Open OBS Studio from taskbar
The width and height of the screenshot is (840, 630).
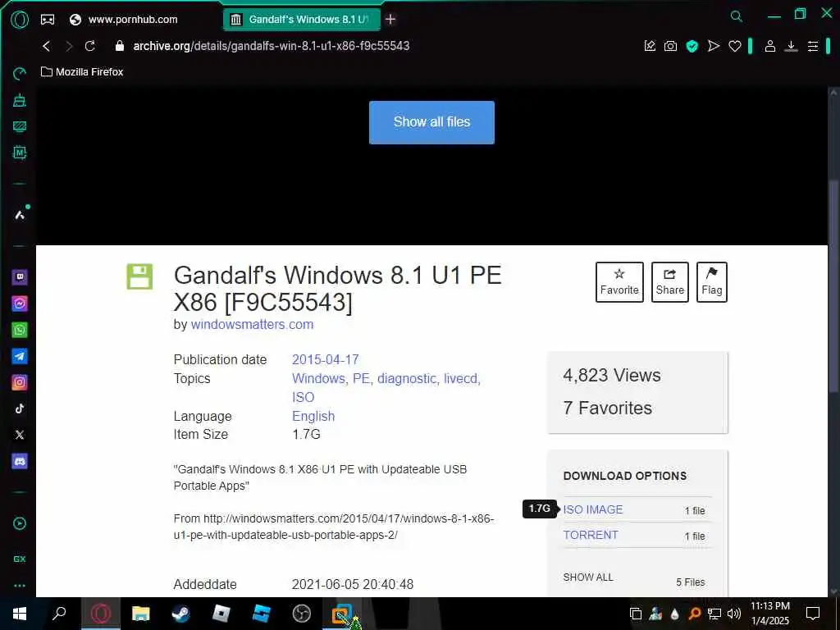tap(302, 614)
